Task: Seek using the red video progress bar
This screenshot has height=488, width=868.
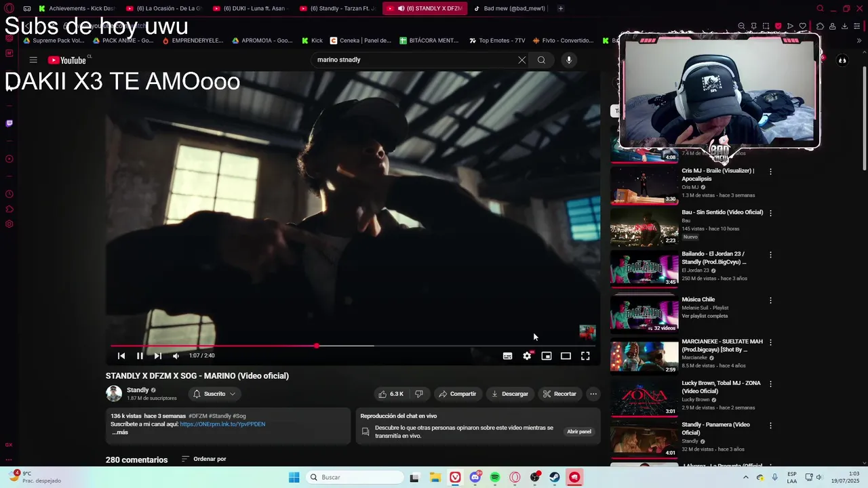Action: click(x=353, y=346)
